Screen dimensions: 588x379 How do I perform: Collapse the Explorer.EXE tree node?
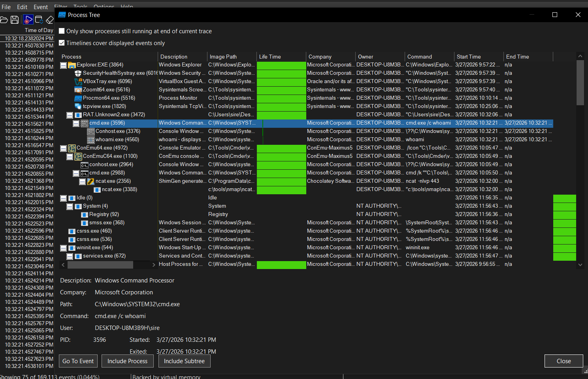(x=63, y=65)
